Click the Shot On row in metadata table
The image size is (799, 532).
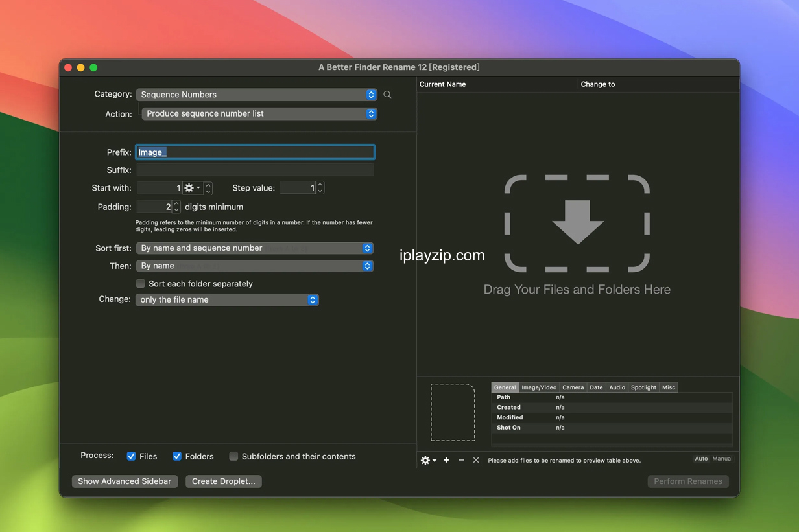click(612, 428)
